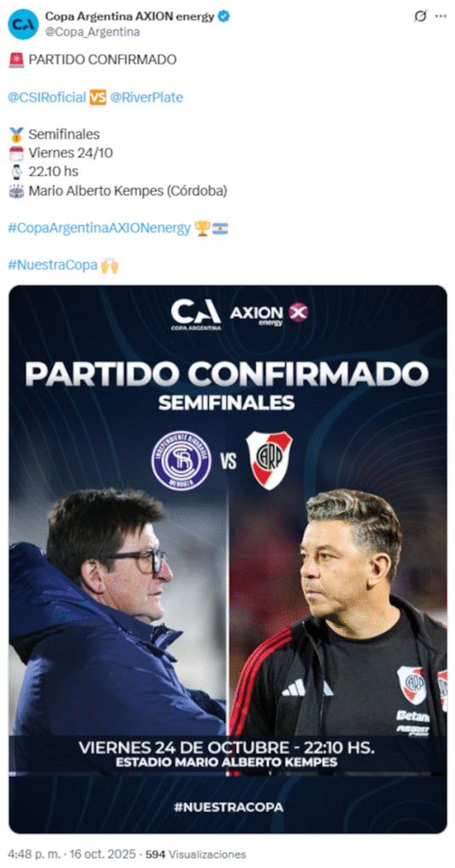Open the three-dots more options menu

441,17
